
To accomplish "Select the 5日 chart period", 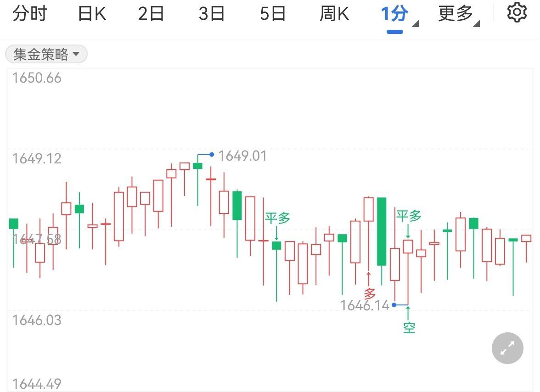I will tap(272, 14).
